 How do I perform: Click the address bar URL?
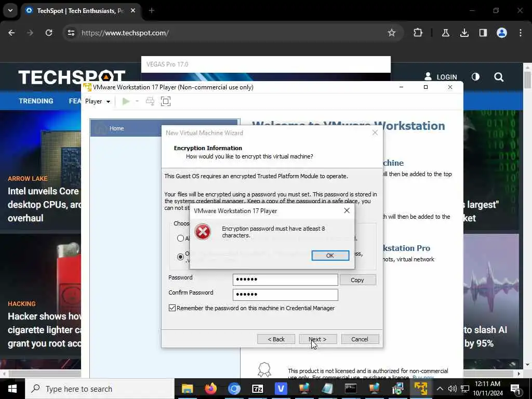[125, 33]
